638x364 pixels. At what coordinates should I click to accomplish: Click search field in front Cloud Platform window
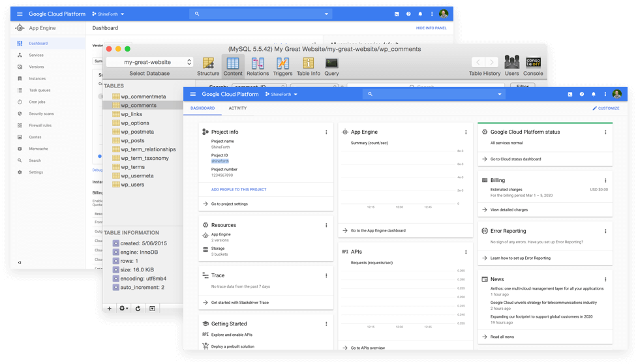[x=434, y=94]
